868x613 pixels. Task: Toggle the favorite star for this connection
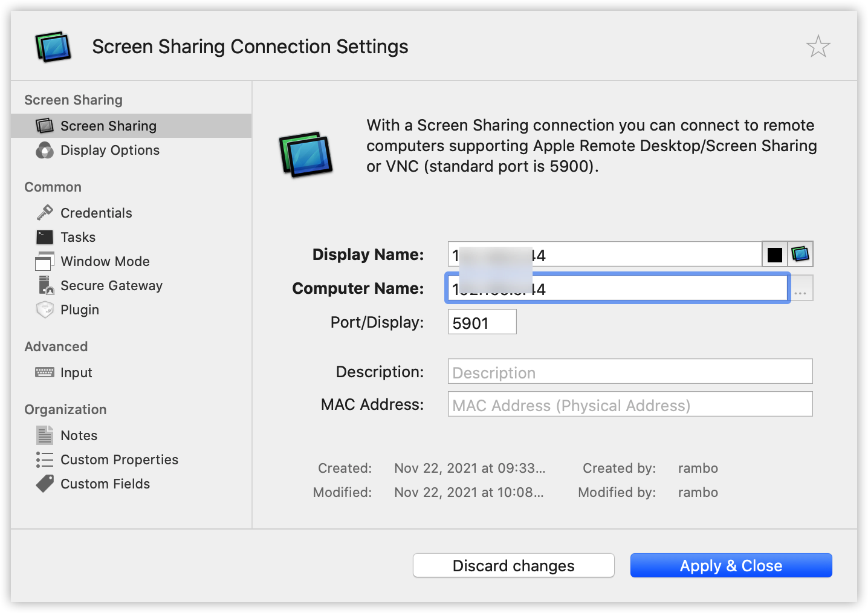click(x=818, y=45)
